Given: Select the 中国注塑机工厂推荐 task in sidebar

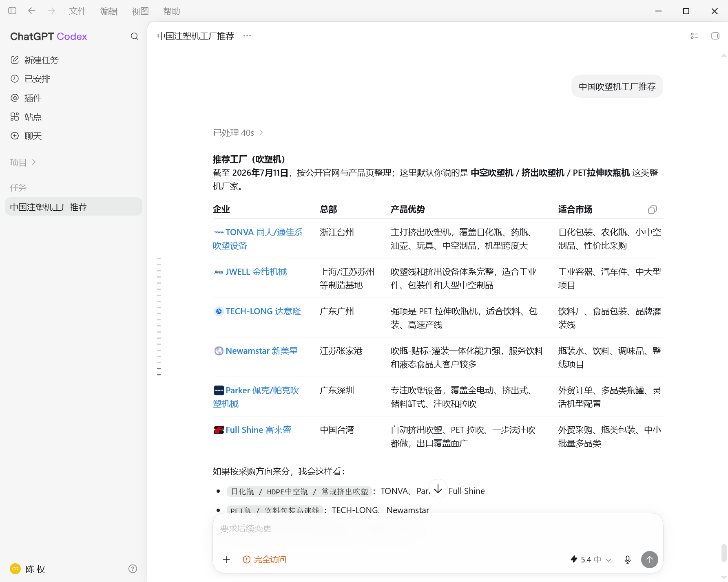Looking at the screenshot, I should [73, 207].
